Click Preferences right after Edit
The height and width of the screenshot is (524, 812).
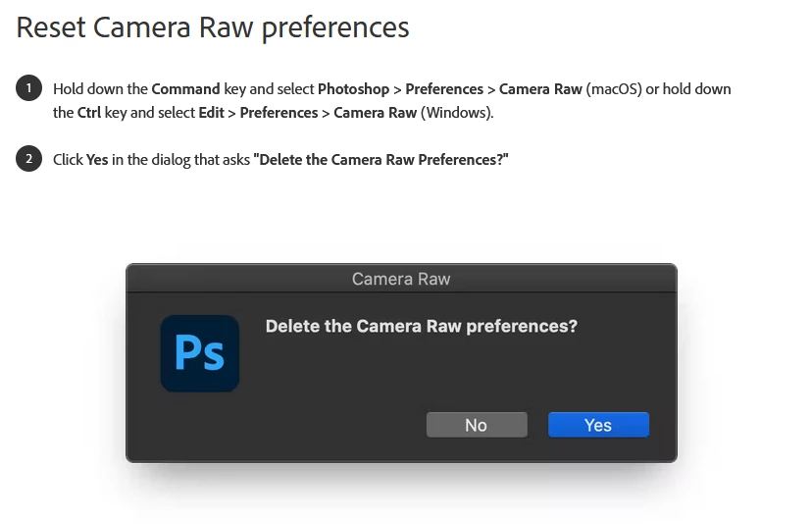click(279, 112)
